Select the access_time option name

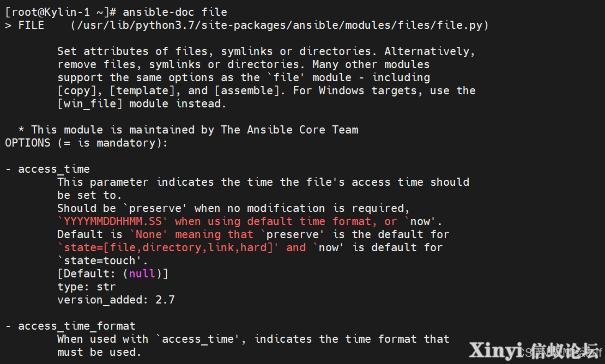pos(54,169)
